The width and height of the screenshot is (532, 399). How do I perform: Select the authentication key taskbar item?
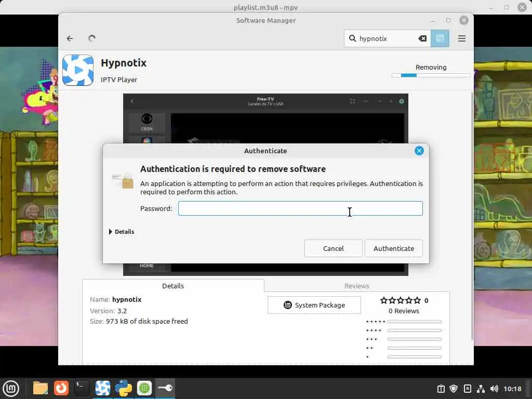point(165,388)
